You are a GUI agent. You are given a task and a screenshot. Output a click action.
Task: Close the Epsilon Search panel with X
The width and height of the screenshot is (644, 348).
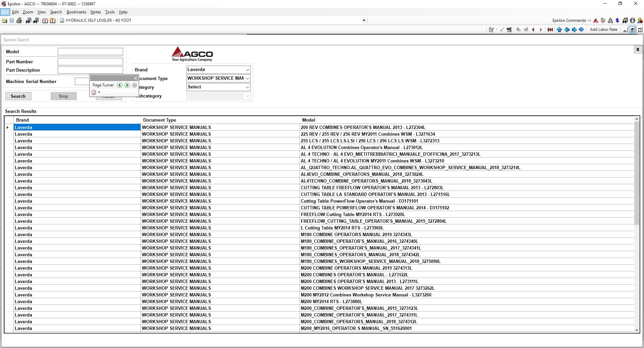(x=638, y=50)
